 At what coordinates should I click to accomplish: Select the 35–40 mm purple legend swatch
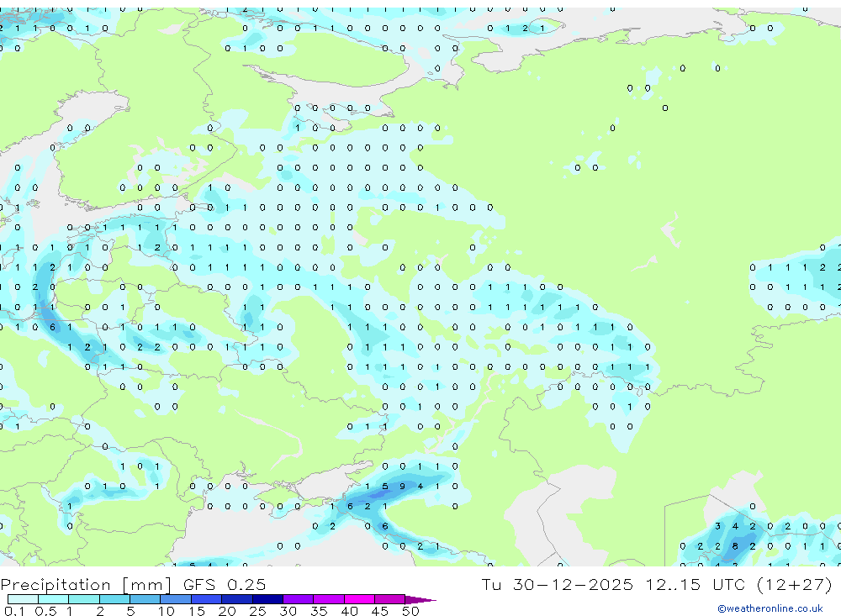point(329,599)
